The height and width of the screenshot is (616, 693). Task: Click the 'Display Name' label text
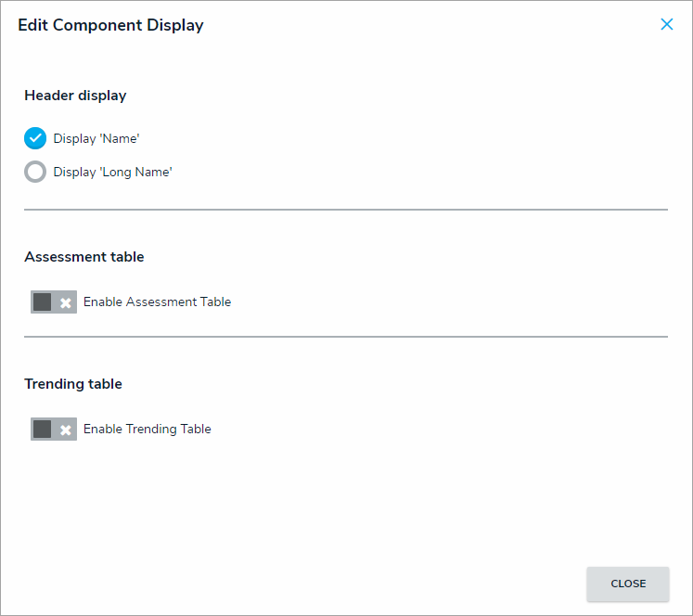pos(96,138)
